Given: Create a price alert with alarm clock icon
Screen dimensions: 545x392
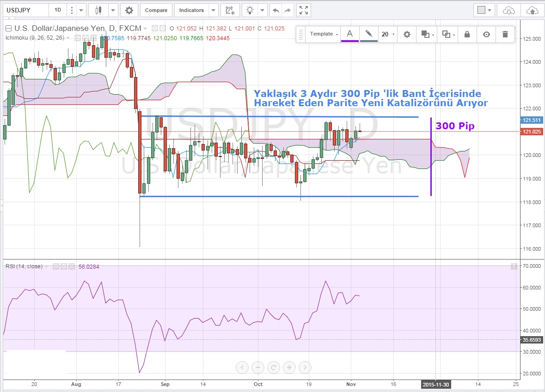Looking at the screenshot, I should (229, 10).
